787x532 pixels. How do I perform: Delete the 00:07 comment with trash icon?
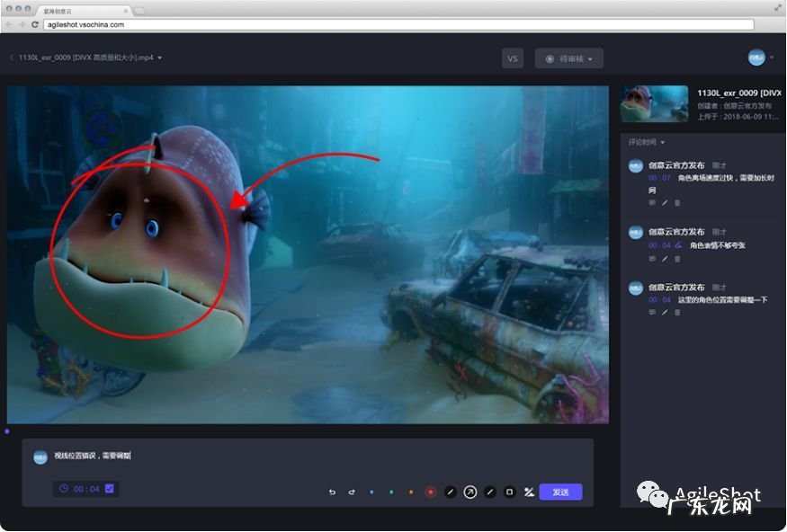(677, 203)
